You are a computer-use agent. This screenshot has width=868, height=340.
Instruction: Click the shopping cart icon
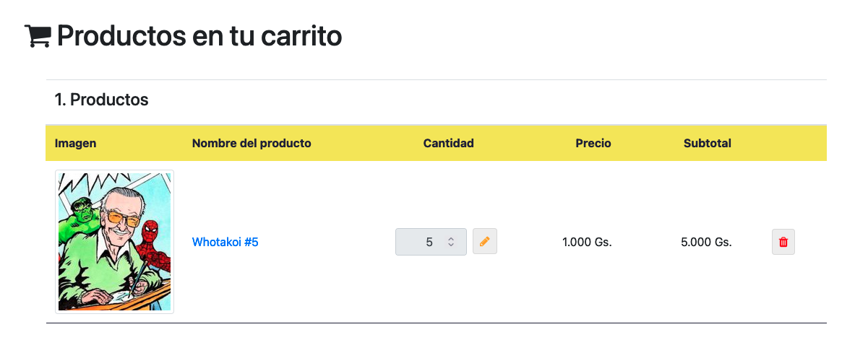click(x=37, y=35)
